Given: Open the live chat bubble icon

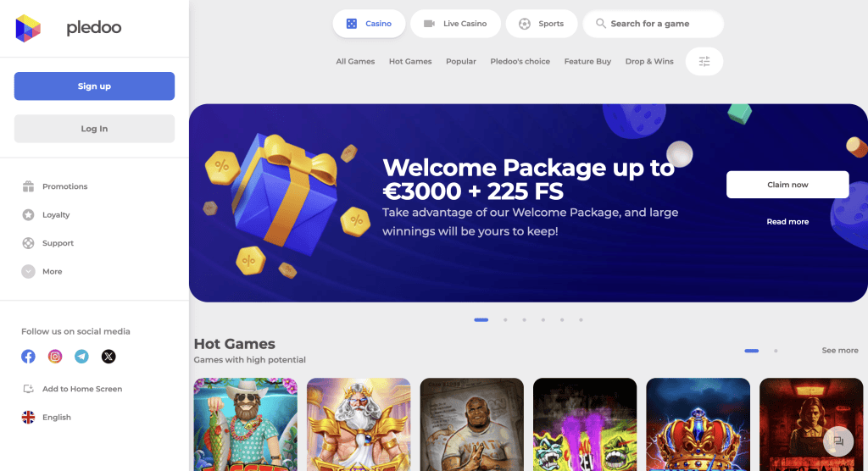Looking at the screenshot, I should tap(838, 441).
